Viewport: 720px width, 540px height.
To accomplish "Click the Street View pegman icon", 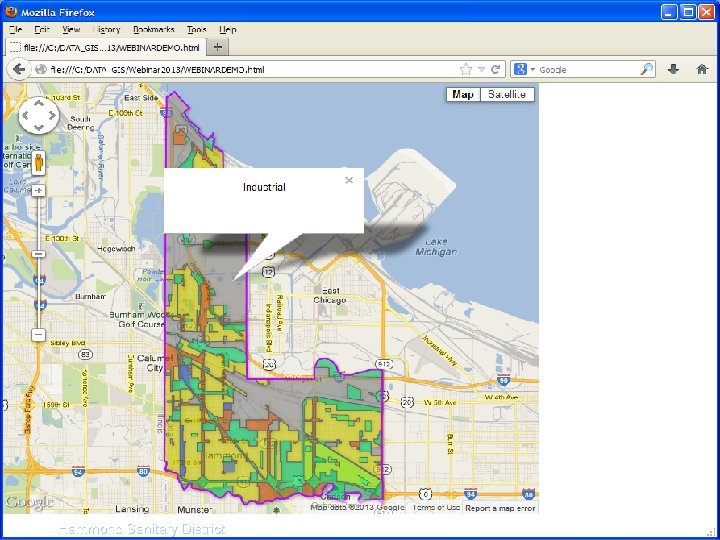I will tap(38, 163).
